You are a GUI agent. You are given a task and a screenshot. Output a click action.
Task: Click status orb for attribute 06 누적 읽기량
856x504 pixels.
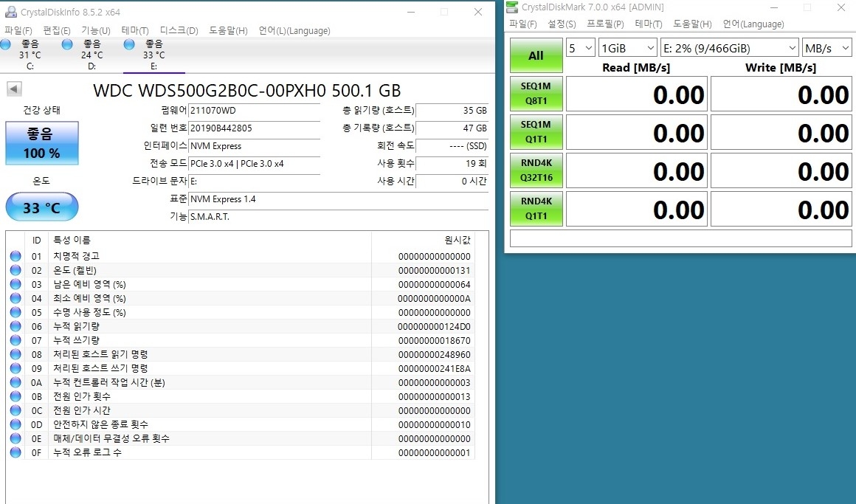[x=15, y=326]
